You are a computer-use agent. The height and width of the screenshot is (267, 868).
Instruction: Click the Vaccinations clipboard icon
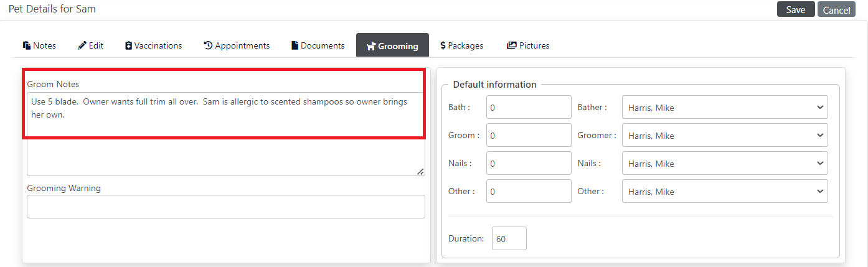[x=128, y=45]
